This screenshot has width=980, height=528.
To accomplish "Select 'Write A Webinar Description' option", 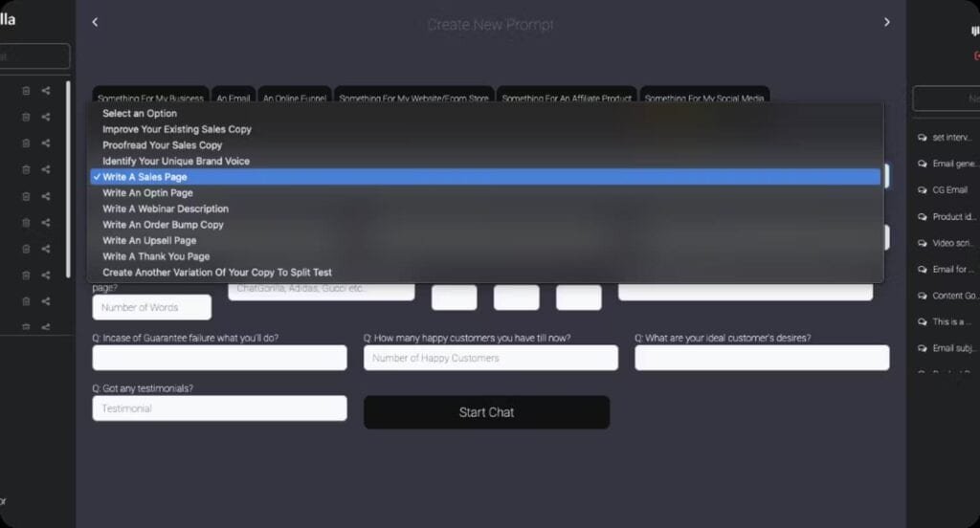I will (x=485, y=209).
